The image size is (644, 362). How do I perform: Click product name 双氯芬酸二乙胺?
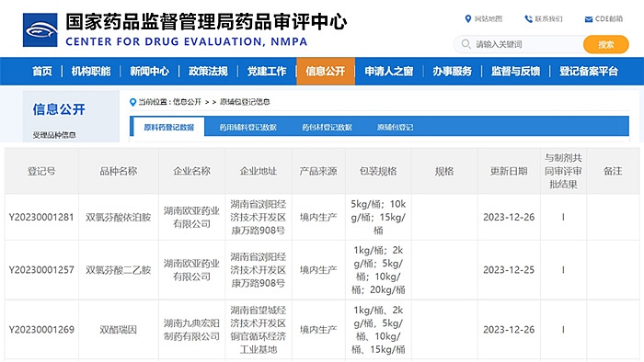[x=119, y=270]
